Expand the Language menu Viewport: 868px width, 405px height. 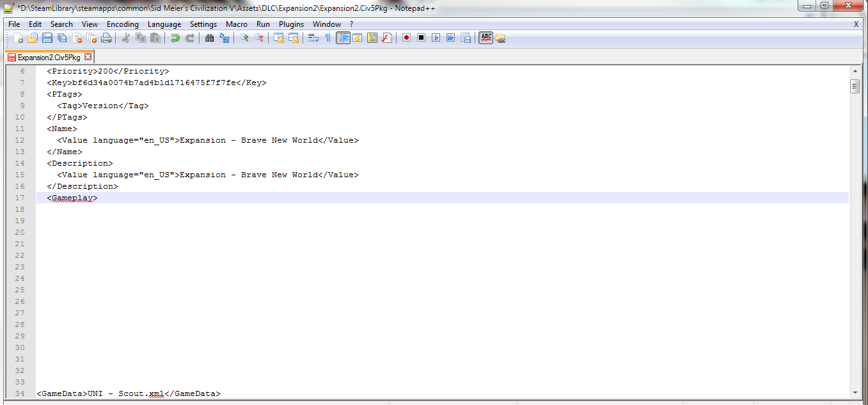[164, 24]
